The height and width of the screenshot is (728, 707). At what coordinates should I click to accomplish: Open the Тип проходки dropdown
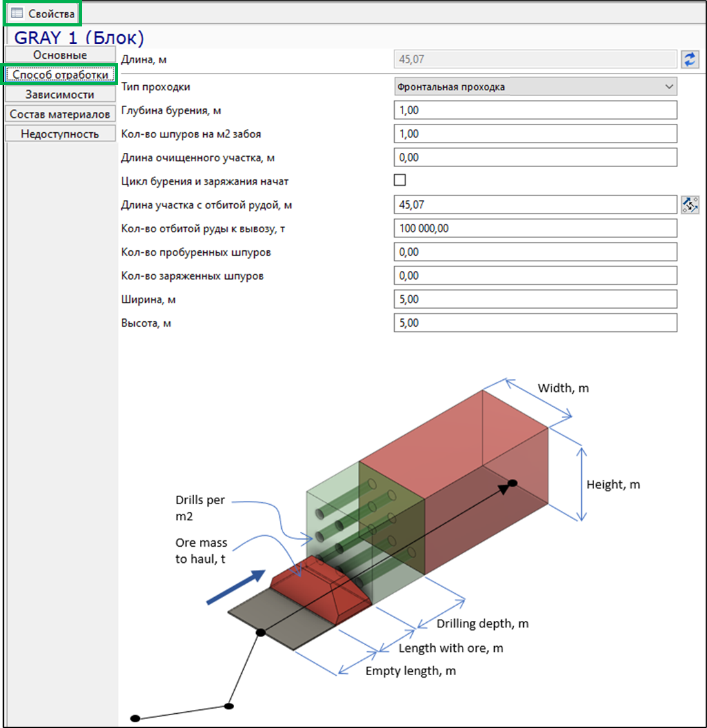[x=535, y=87]
